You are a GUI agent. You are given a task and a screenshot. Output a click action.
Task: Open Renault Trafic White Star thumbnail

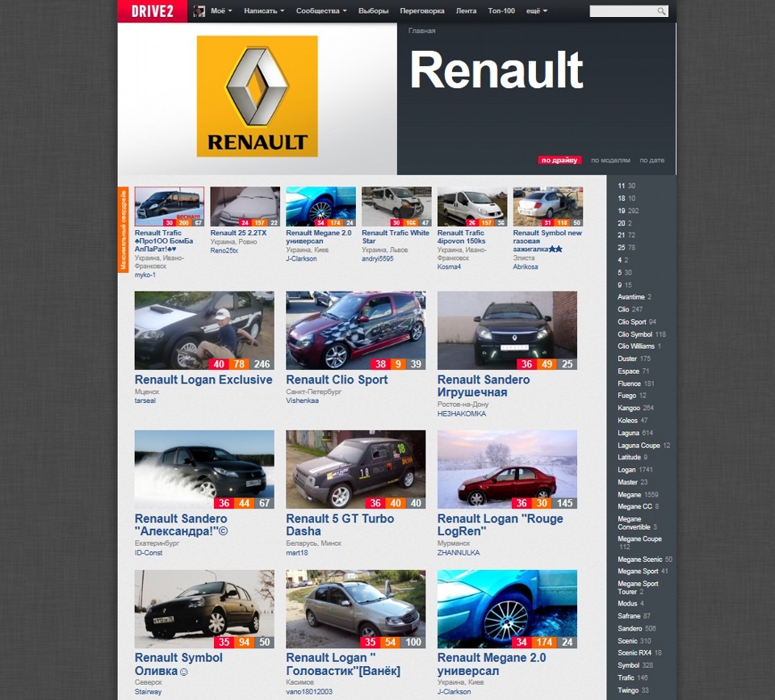(x=396, y=207)
